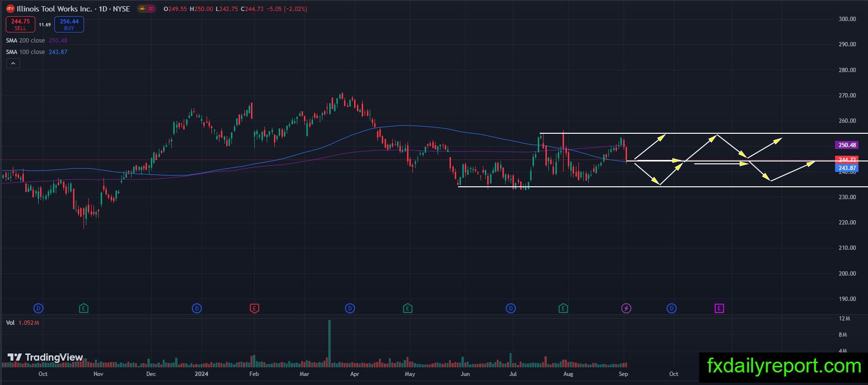Click the red 244.73 last price label
Viewport: 868px width, 385px height.
(847, 160)
